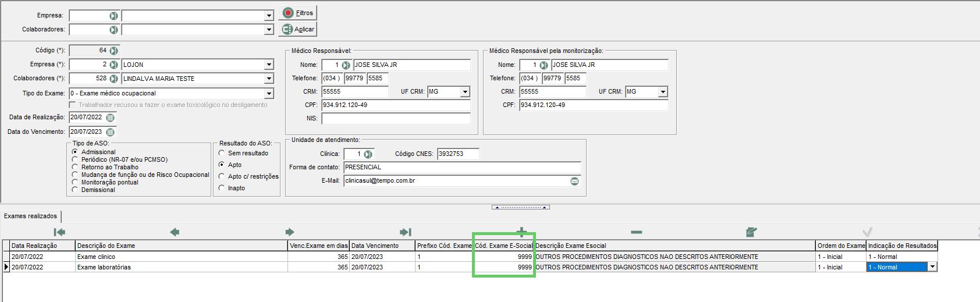Select Exame laboratórias row cell

pyautogui.click(x=182, y=267)
